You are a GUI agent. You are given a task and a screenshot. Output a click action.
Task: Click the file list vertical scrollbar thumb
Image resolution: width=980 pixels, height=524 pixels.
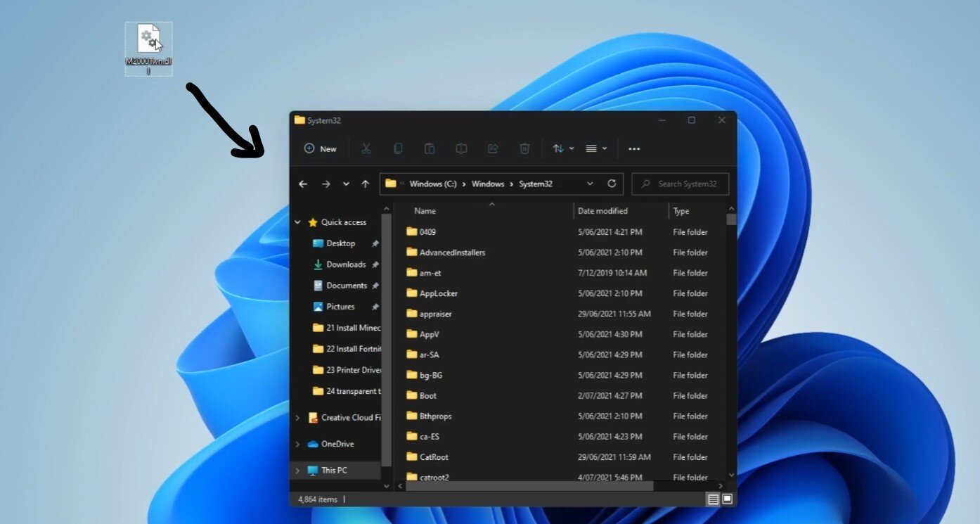pos(731,219)
